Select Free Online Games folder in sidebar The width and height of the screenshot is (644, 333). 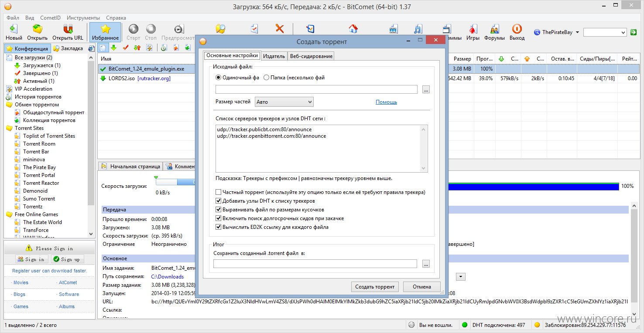click(36, 214)
